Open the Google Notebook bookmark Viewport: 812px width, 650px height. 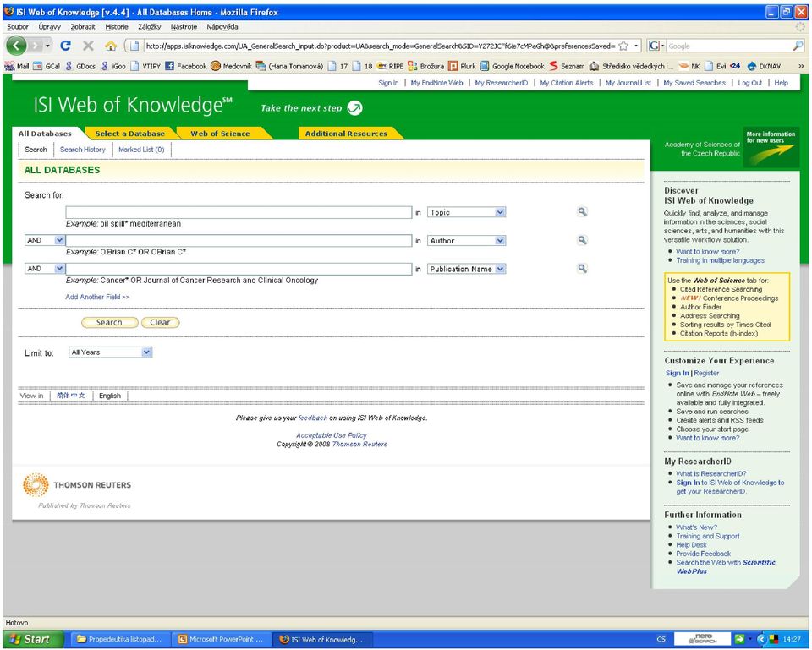(x=513, y=66)
